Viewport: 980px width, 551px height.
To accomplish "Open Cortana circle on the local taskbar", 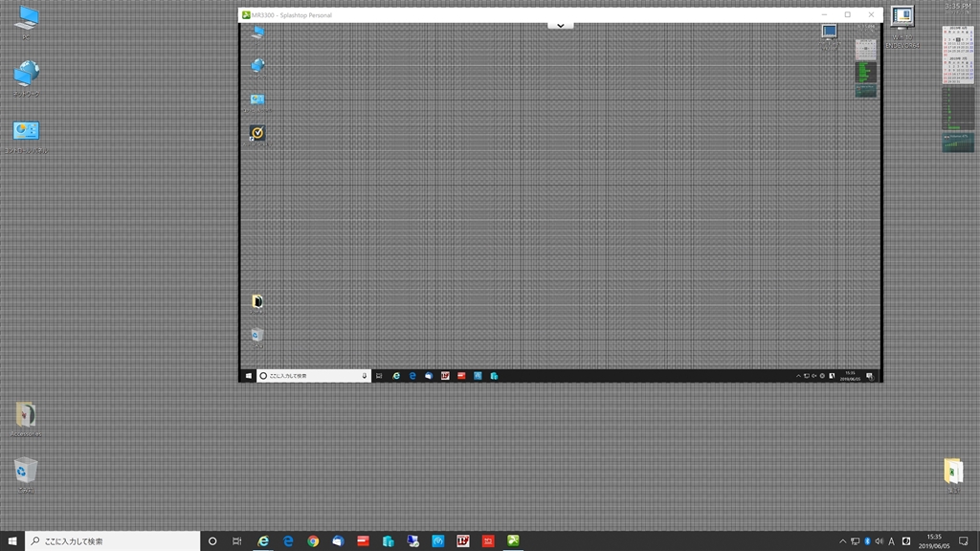I will (x=212, y=541).
